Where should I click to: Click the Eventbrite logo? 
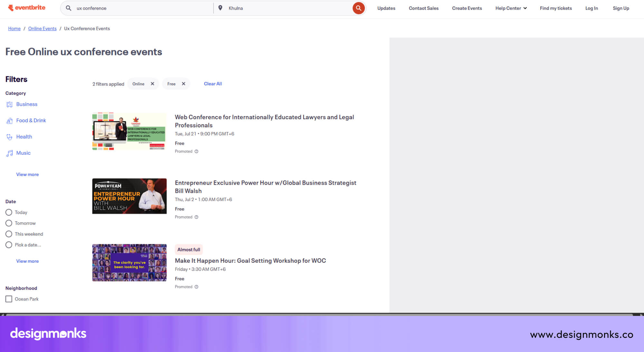click(27, 8)
